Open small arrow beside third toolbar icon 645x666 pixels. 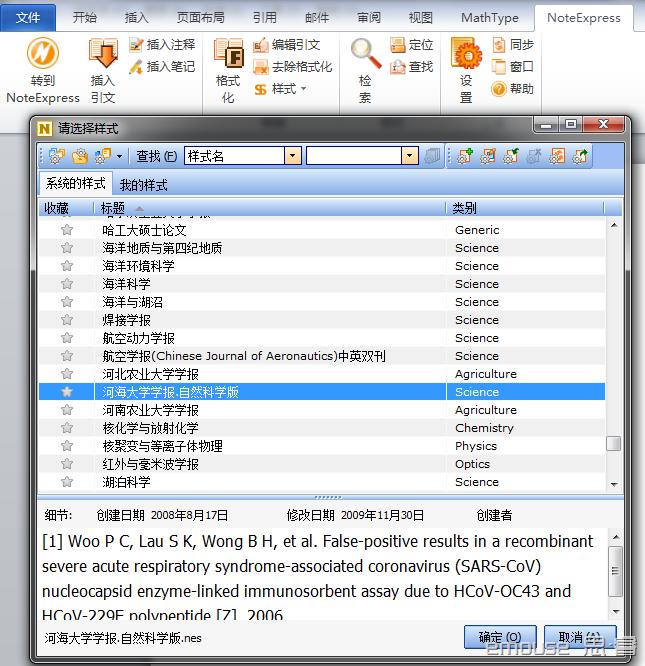click(x=119, y=156)
